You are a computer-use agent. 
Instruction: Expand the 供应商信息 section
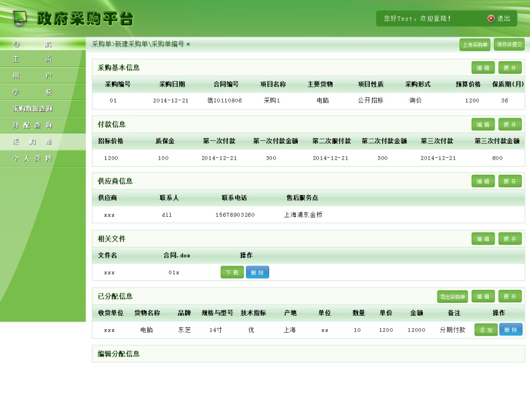click(510, 181)
